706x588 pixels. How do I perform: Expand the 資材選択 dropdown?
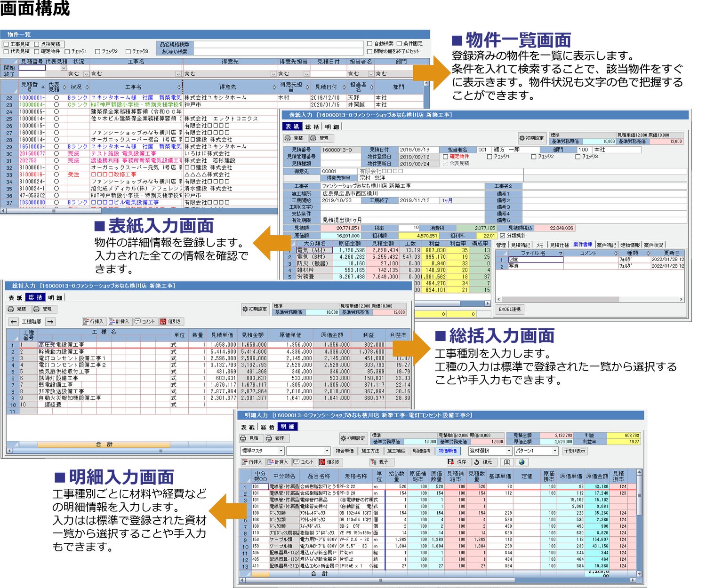pos(508,451)
